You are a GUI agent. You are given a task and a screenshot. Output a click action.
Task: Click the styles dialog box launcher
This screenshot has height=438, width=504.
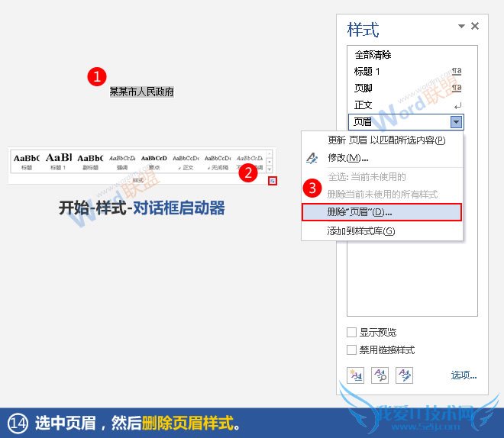coord(273,181)
